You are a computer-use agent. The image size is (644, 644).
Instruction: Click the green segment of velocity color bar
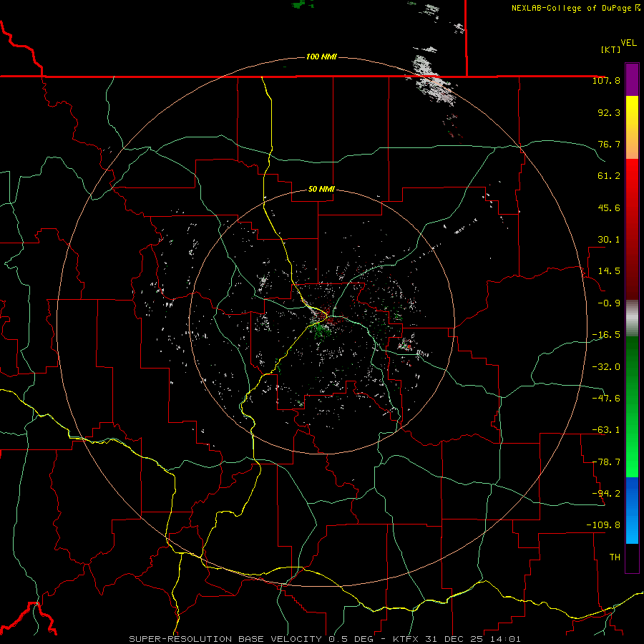632,406
